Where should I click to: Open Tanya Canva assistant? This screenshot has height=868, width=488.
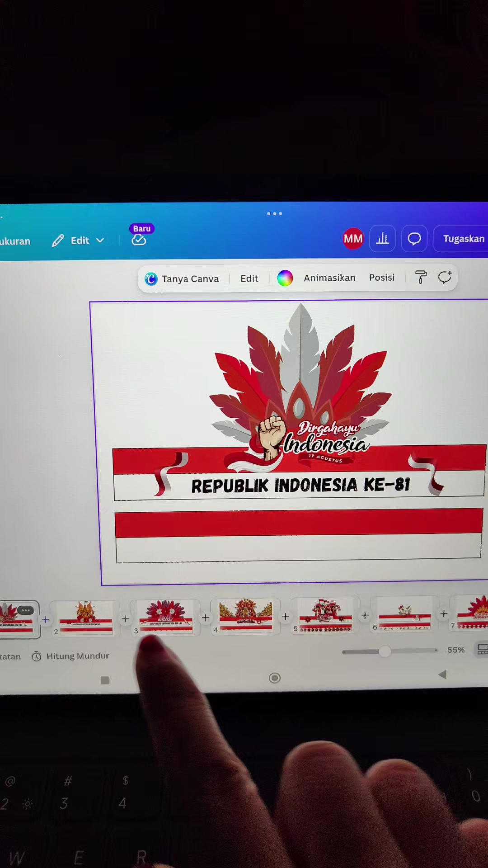tap(182, 279)
